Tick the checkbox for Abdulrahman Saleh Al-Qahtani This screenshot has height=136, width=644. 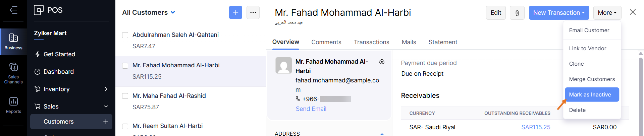125,35
